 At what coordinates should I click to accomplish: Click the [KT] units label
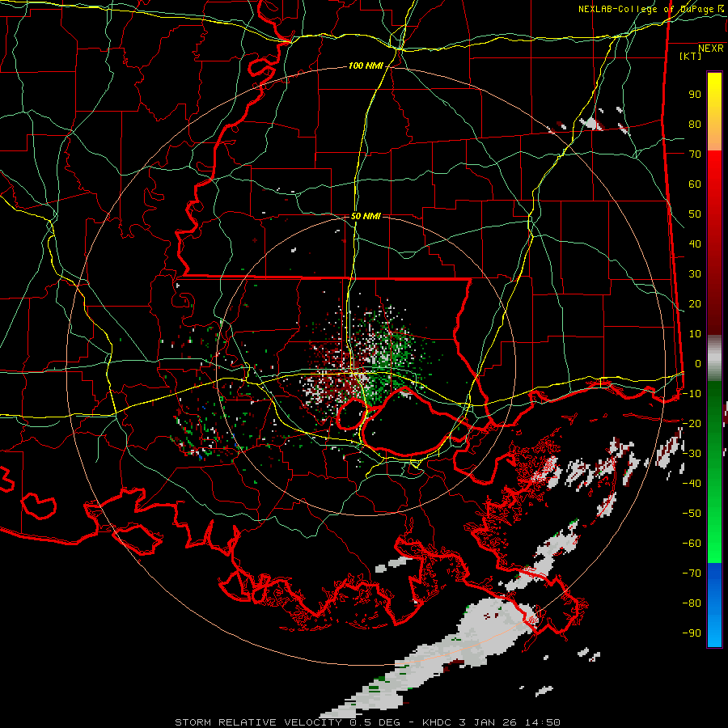pyautogui.click(x=691, y=56)
